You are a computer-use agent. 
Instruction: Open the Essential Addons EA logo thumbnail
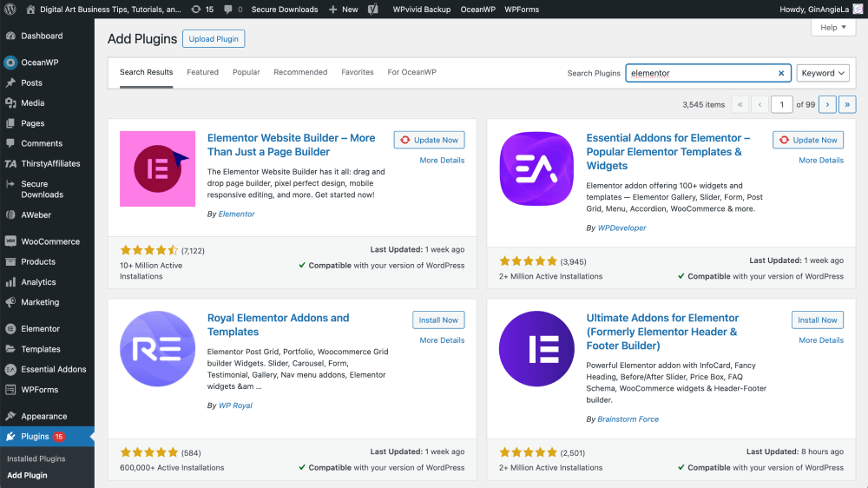pos(537,169)
